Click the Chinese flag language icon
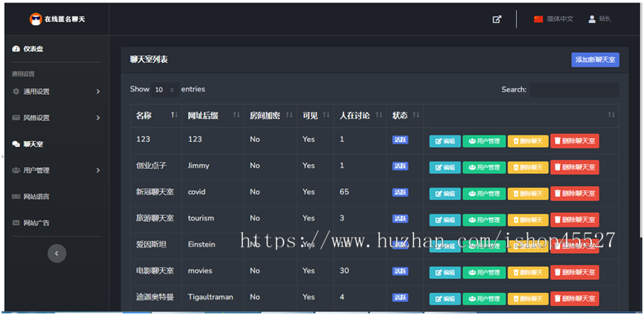Image resolution: width=644 pixels, height=315 pixels. pos(539,19)
